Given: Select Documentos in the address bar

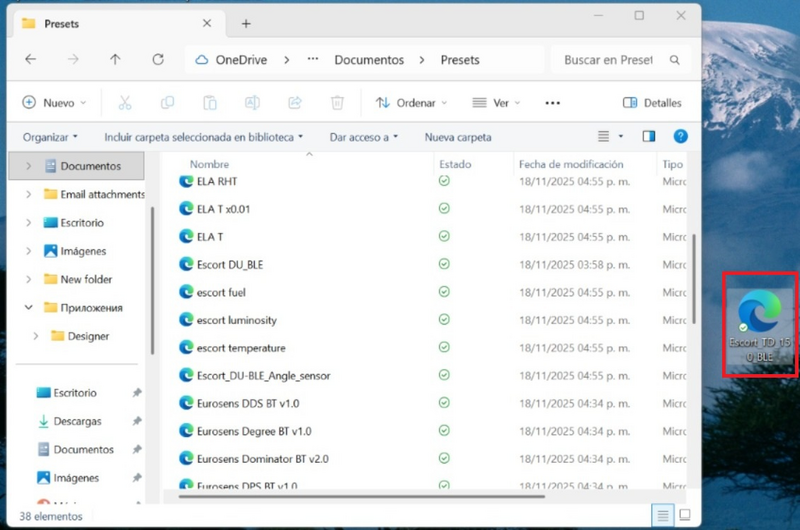Looking at the screenshot, I should pyautogui.click(x=369, y=60).
